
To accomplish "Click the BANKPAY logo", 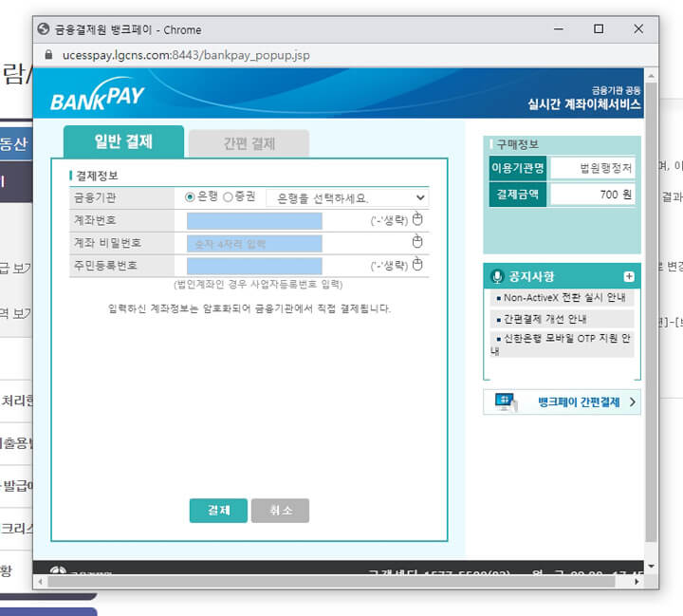I will (x=97, y=94).
